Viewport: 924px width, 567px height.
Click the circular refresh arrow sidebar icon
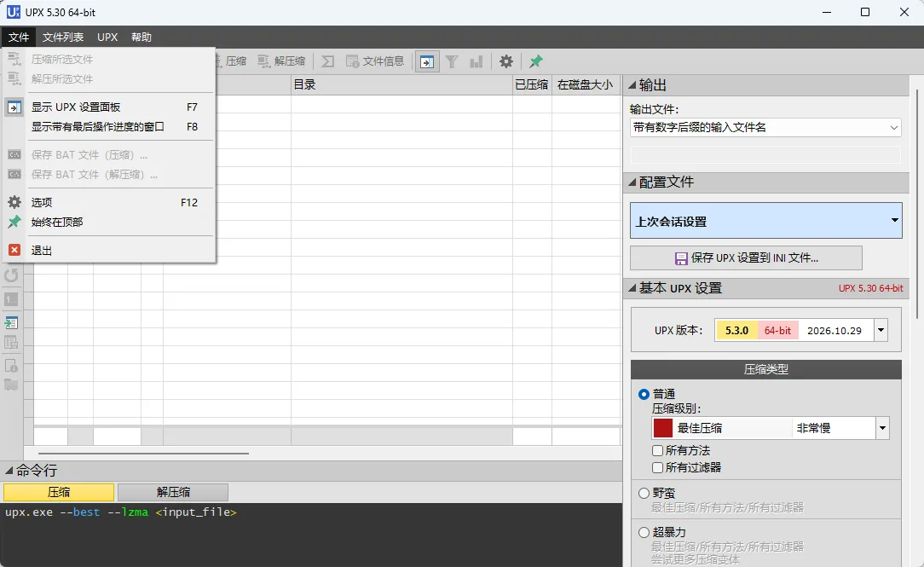(11, 275)
